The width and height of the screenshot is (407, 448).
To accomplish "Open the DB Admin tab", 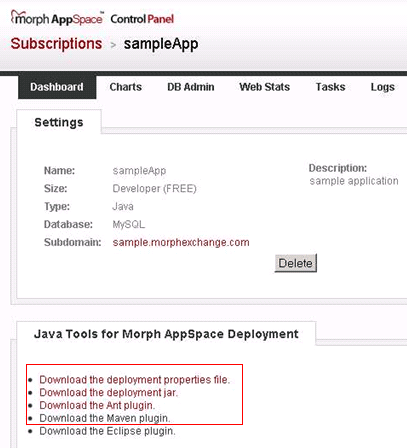I will click(x=191, y=87).
